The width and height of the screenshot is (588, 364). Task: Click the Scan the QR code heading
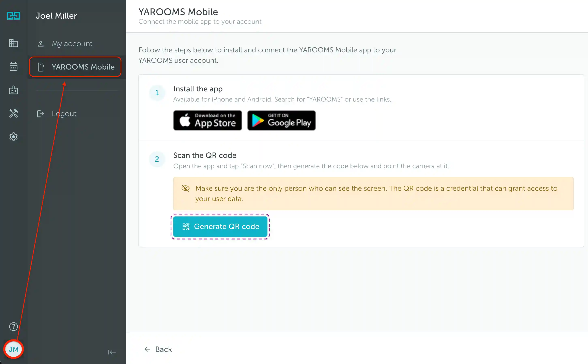(205, 155)
